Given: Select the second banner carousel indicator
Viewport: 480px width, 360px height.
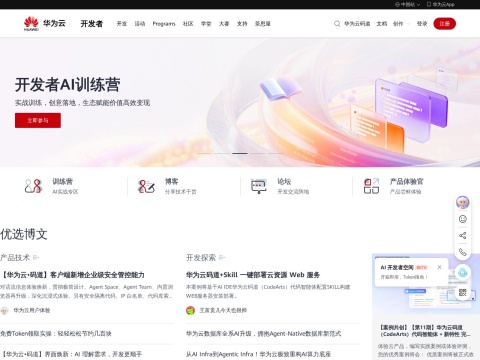Looking at the screenshot, I should [222, 153].
